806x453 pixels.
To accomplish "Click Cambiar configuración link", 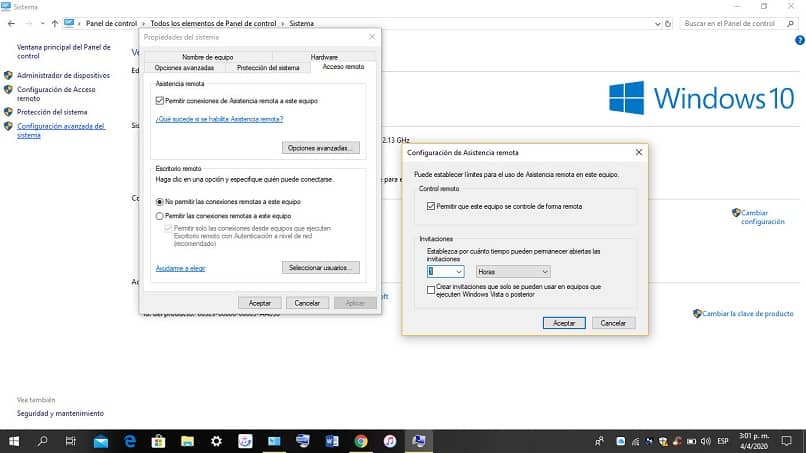I will point(763,217).
